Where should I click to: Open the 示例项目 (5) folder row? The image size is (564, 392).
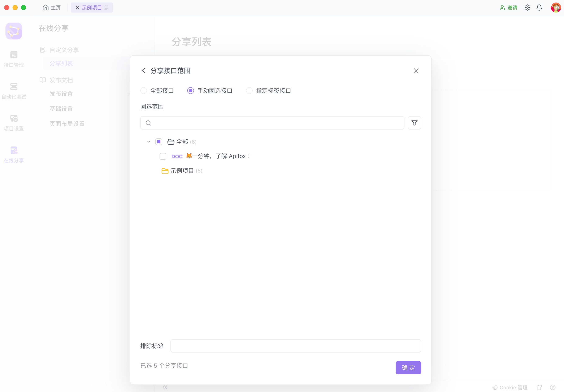coord(182,171)
